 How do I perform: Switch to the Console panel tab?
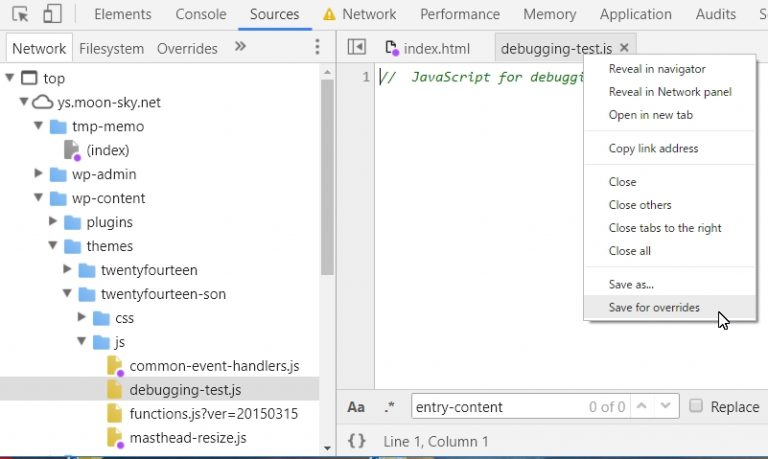pyautogui.click(x=201, y=14)
